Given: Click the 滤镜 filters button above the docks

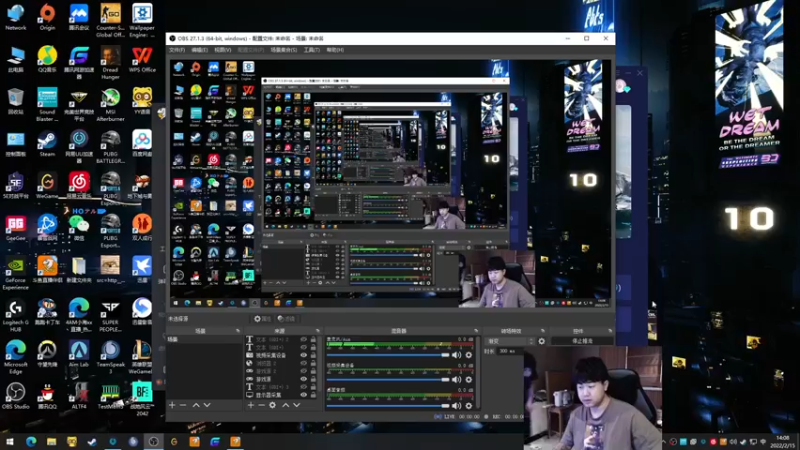Looking at the screenshot, I should 286,319.
